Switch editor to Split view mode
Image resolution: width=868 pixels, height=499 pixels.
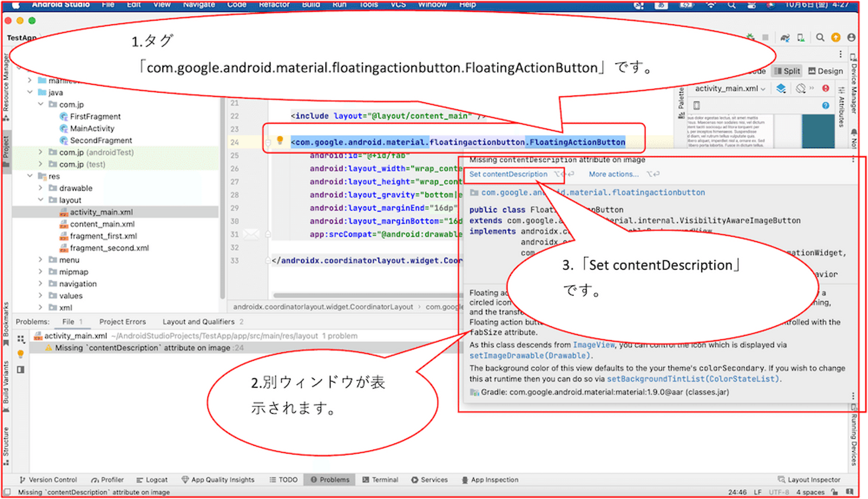click(x=787, y=71)
